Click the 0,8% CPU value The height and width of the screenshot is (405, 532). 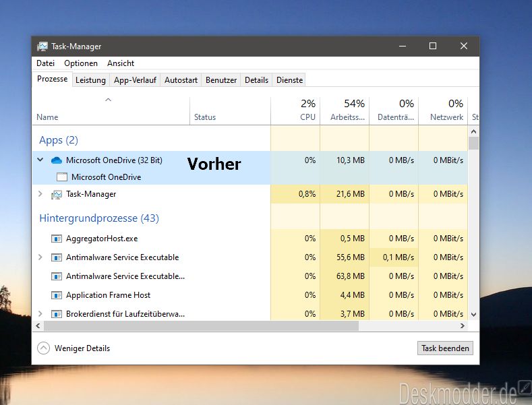307,194
